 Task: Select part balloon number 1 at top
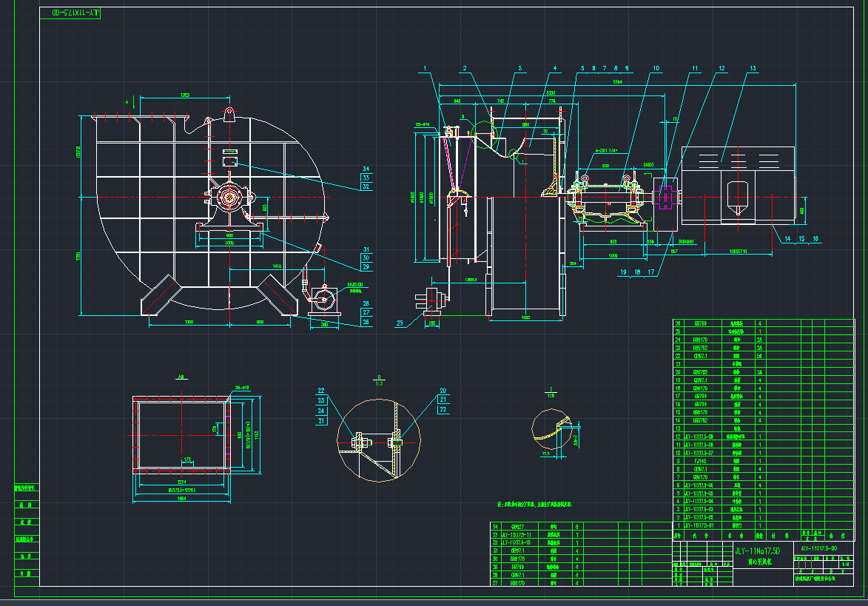[x=425, y=68]
